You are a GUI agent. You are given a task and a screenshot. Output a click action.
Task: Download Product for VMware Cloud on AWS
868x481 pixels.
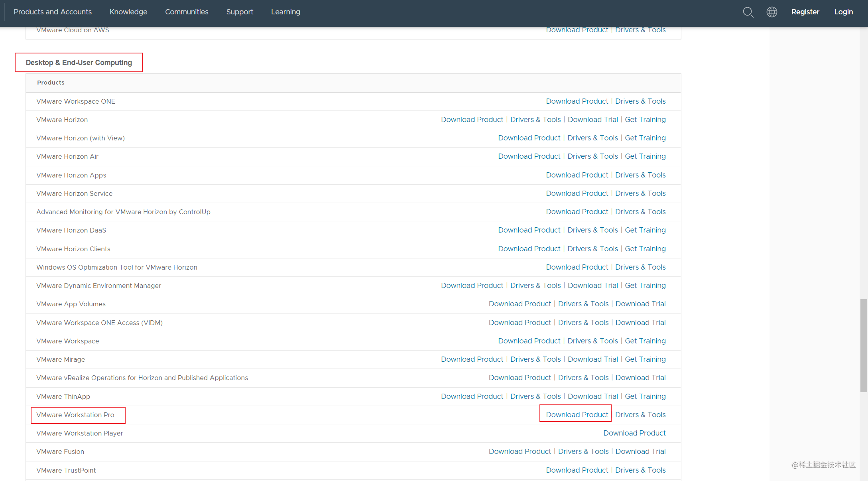click(577, 30)
